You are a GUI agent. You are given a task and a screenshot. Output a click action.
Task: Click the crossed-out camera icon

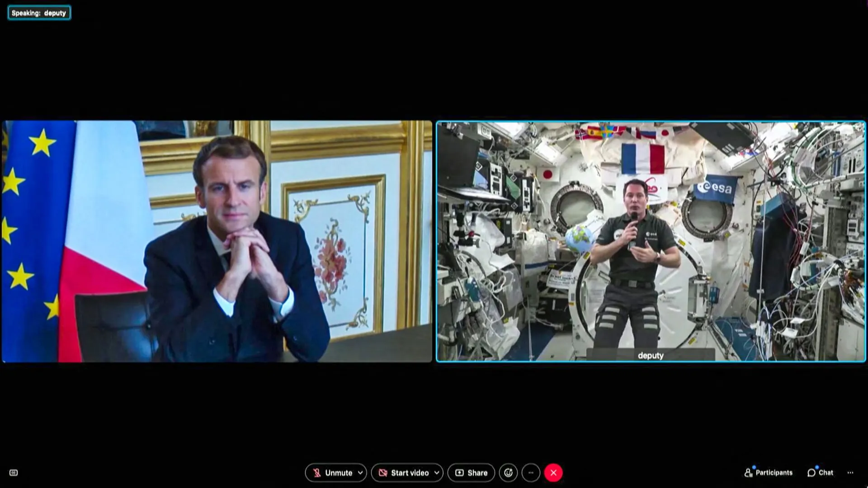coord(383,473)
